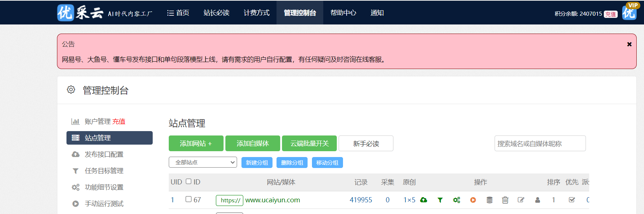Click the pencil edit icon for site 67

point(521,200)
